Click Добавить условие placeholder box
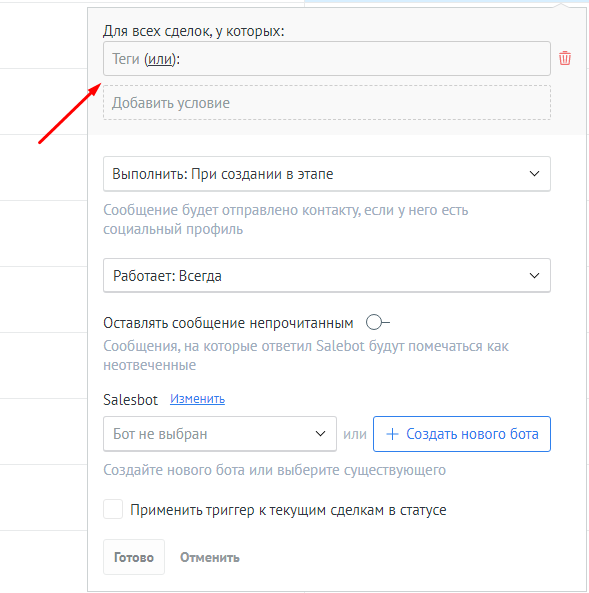The width and height of the screenshot is (589, 593). coord(327,102)
